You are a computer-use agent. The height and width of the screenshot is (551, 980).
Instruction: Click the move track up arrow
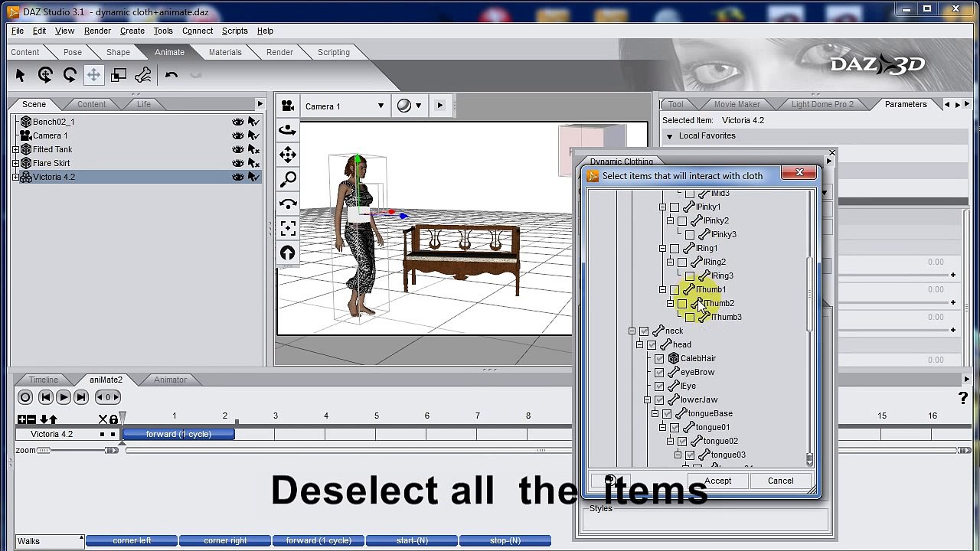[x=53, y=419]
